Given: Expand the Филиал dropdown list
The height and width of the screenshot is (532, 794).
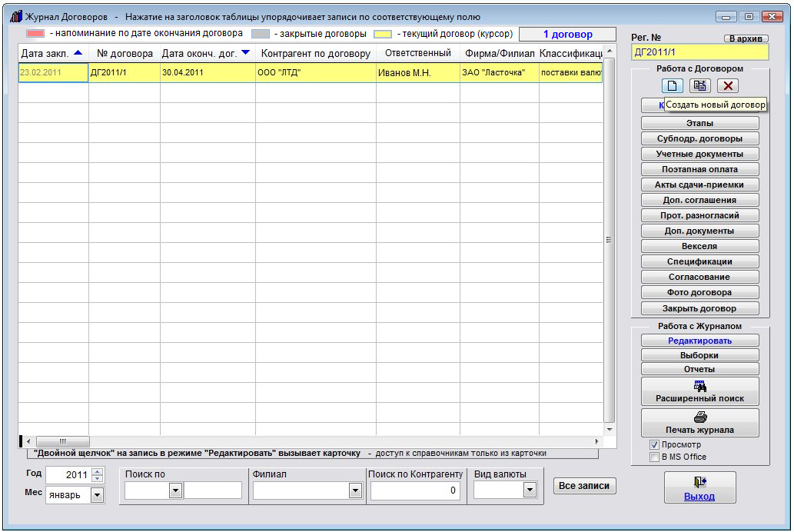Looking at the screenshot, I should 354,490.
